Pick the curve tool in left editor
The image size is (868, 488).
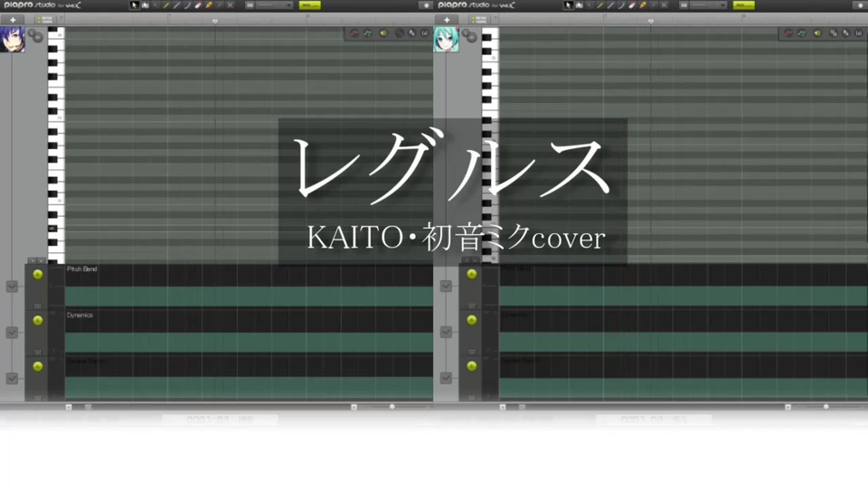(x=187, y=5)
